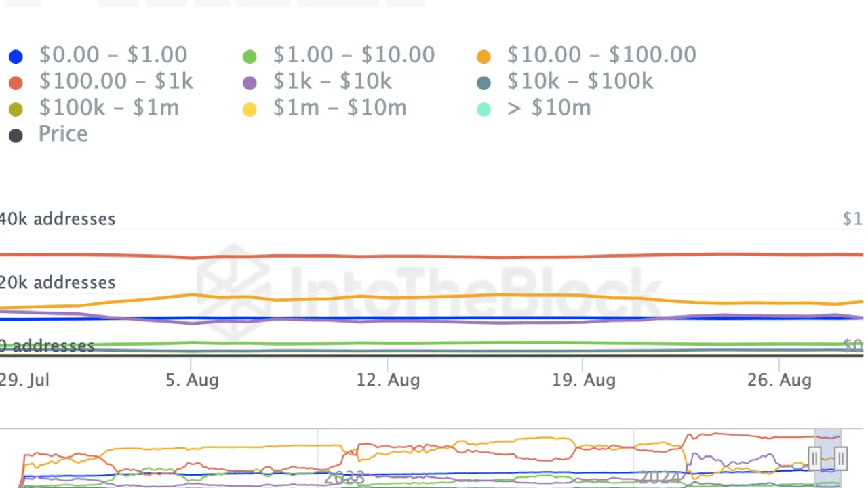Click the 12. Aug axis label

coord(388,380)
